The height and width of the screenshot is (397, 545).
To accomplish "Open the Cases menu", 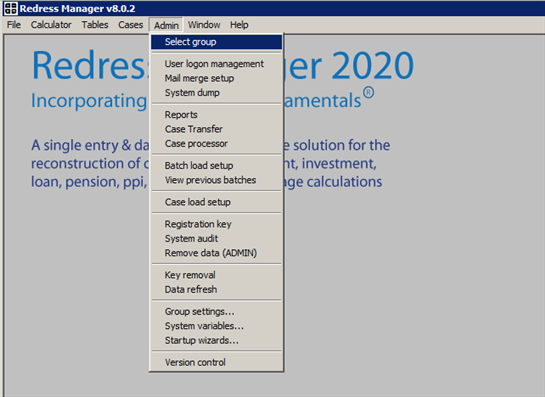I will pyautogui.click(x=131, y=25).
